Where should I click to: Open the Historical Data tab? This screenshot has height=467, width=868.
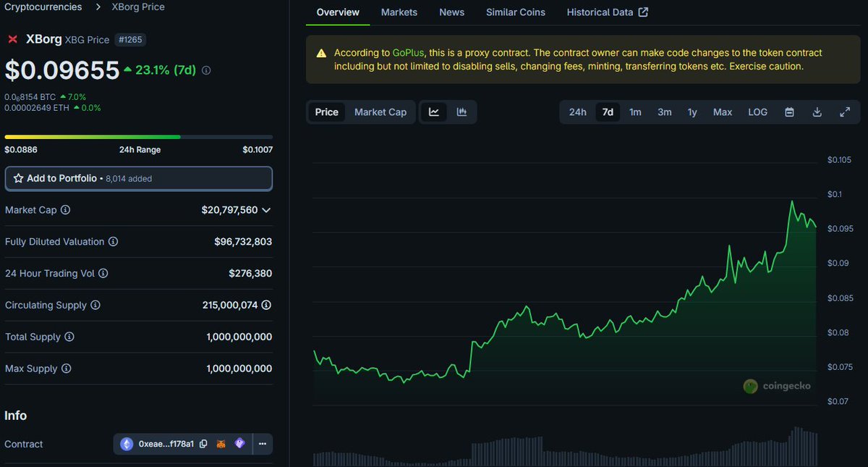pyautogui.click(x=607, y=12)
